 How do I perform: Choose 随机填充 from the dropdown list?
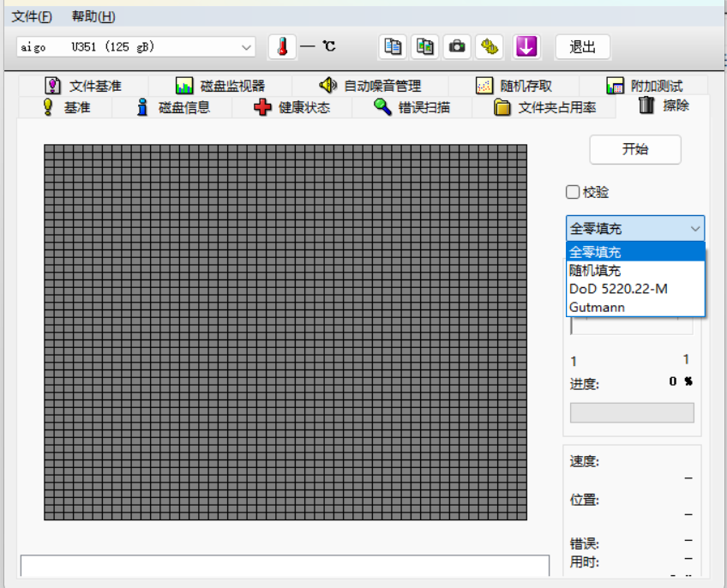(635, 270)
